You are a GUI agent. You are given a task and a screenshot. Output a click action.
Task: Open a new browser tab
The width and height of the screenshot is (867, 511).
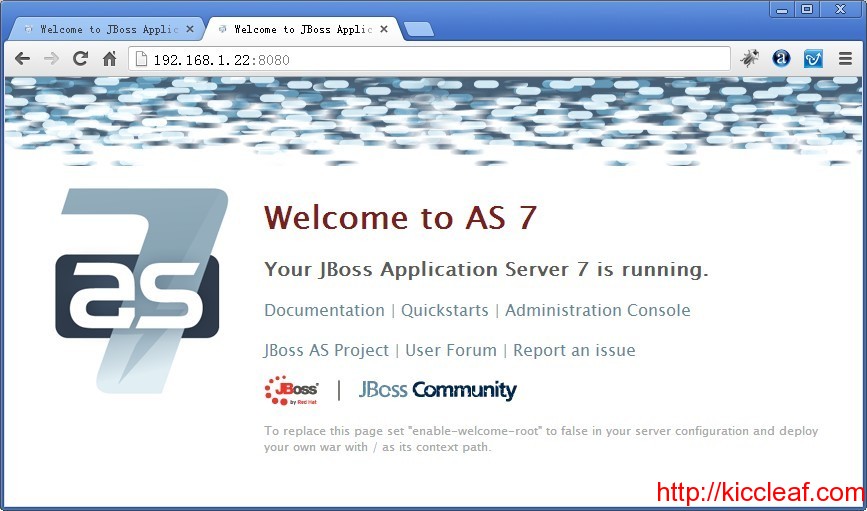419,29
